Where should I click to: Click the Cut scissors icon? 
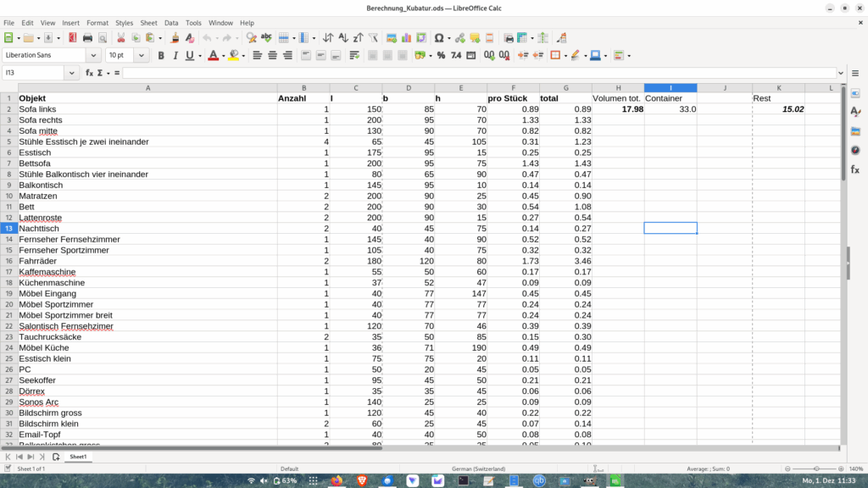click(121, 38)
